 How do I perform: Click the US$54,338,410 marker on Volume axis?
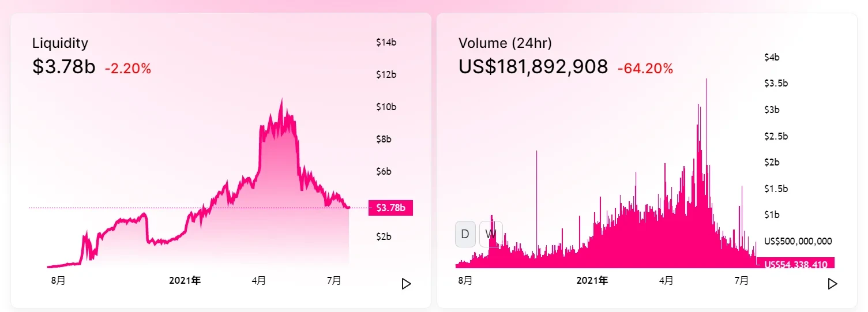click(795, 265)
